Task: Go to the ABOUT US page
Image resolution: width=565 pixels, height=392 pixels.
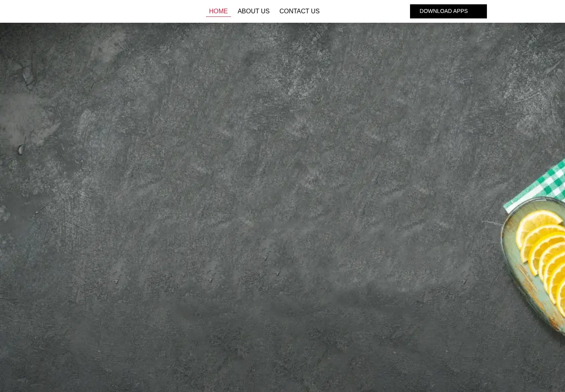Action: [x=253, y=11]
